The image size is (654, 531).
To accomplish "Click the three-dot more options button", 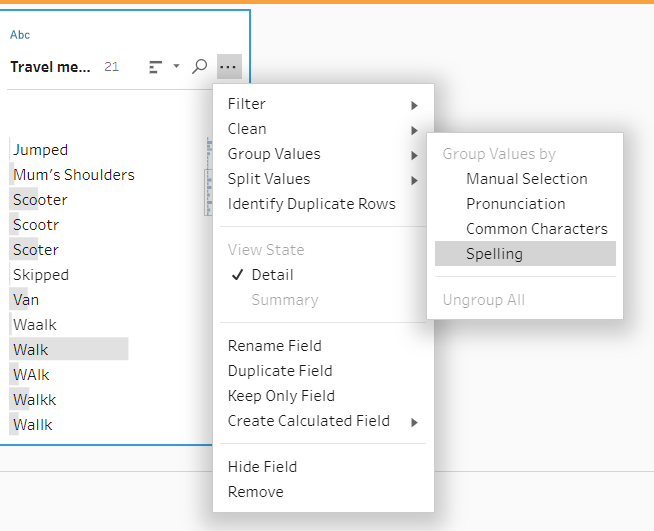I will pos(229,67).
